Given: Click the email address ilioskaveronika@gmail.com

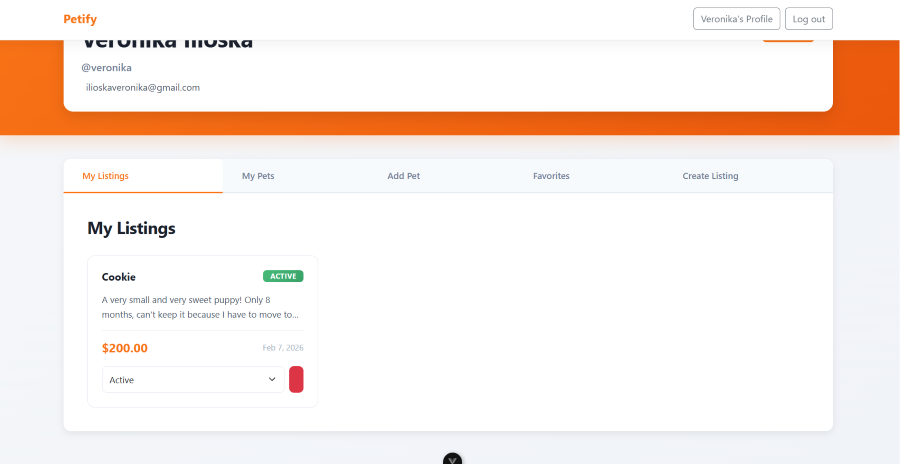Looking at the screenshot, I should tap(143, 88).
